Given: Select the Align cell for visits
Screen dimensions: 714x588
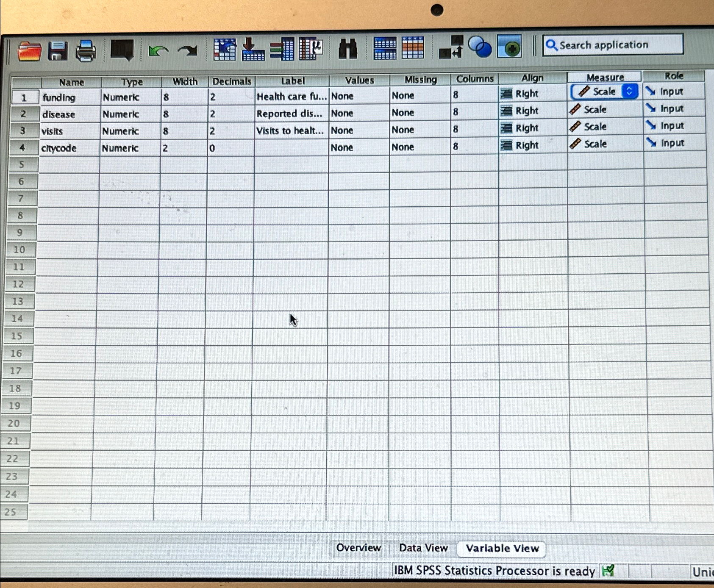Looking at the screenshot, I should click(533, 128).
